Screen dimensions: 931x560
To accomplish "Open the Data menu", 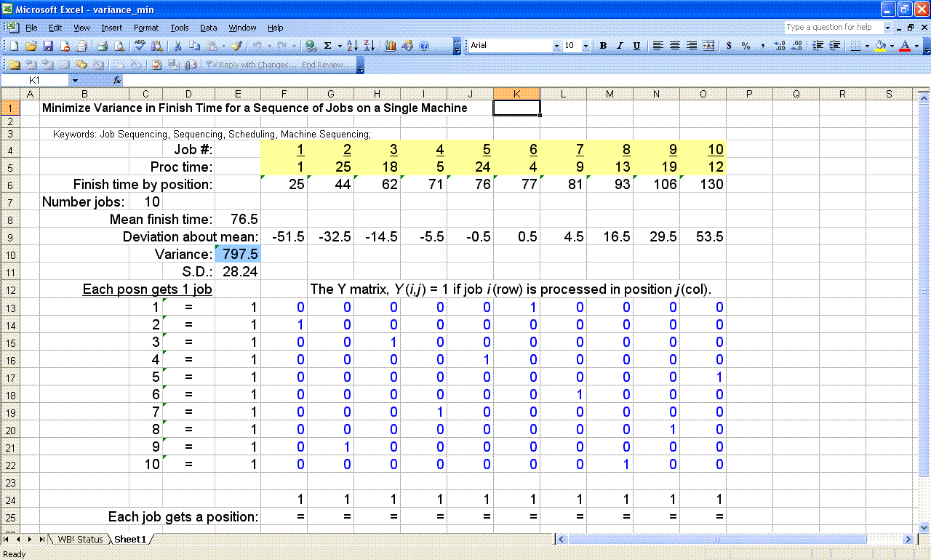I will [x=209, y=28].
